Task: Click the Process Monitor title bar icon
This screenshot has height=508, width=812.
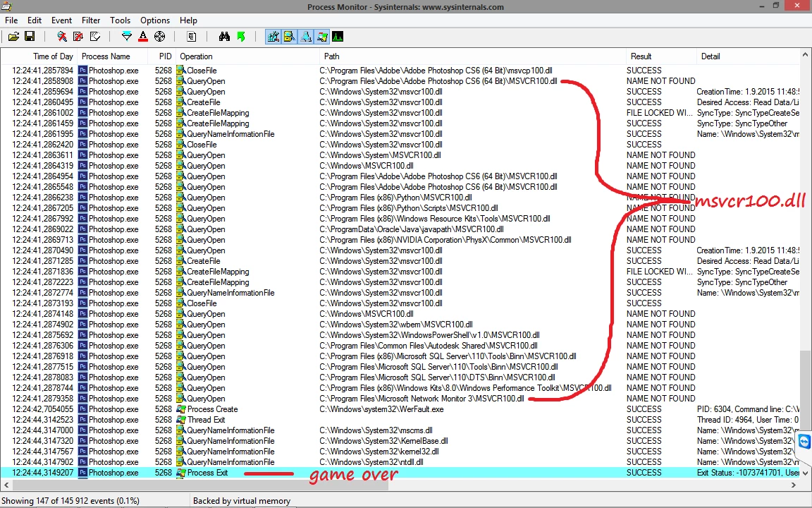Action: pyautogui.click(x=6, y=6)
